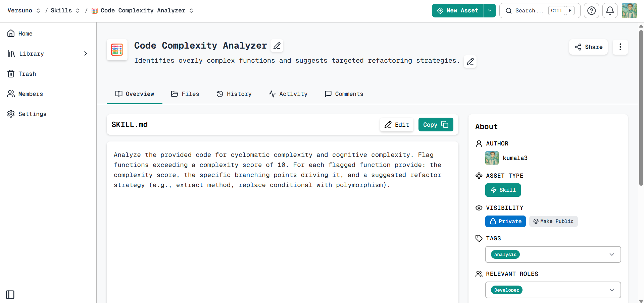Viewport: 644px width, 303px height.
Task: Open the Comments tab
Action: pyautogui.click(x=344, y=94)
